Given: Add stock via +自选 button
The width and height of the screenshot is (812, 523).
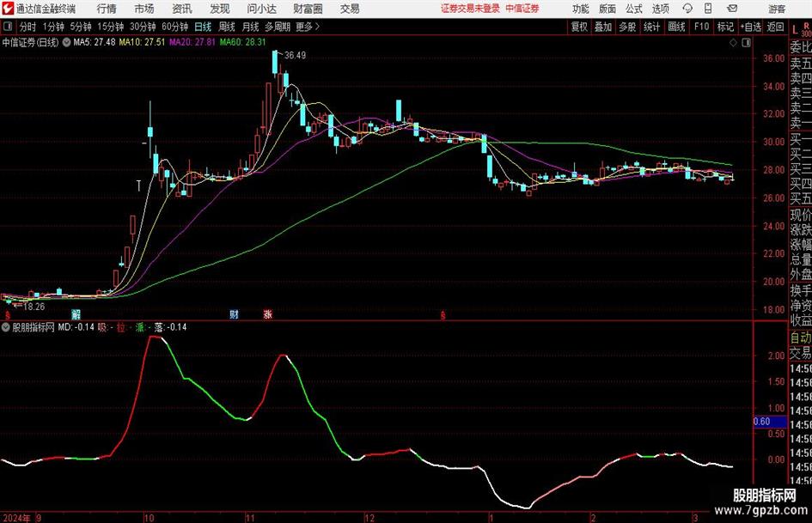Looking at the screenshot, I should click(751, 27).
